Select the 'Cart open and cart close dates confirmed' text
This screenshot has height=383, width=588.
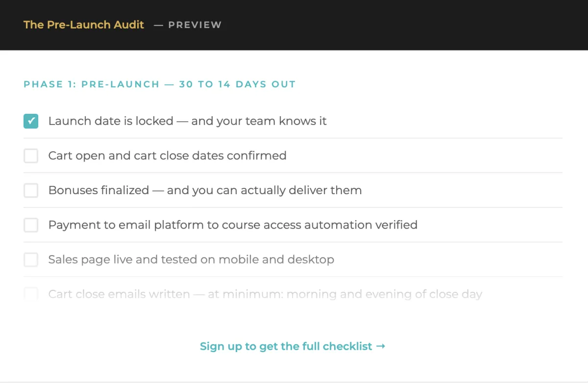tap(167, 156)
